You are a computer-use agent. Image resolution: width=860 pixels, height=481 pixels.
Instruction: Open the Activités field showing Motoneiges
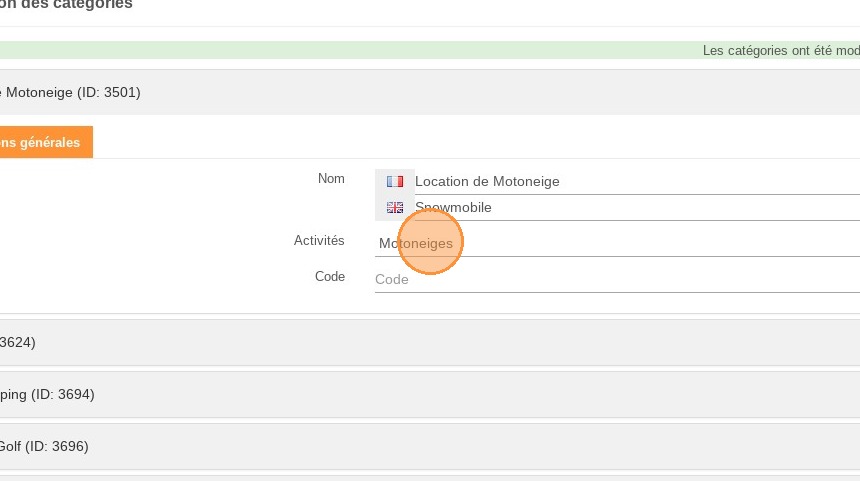[x=617, y=244]
